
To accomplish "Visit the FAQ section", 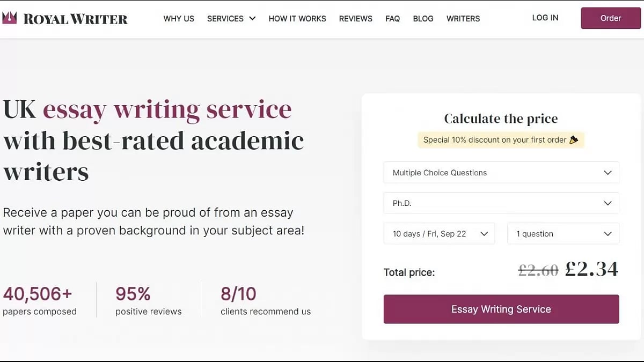I will click(392, 18).
